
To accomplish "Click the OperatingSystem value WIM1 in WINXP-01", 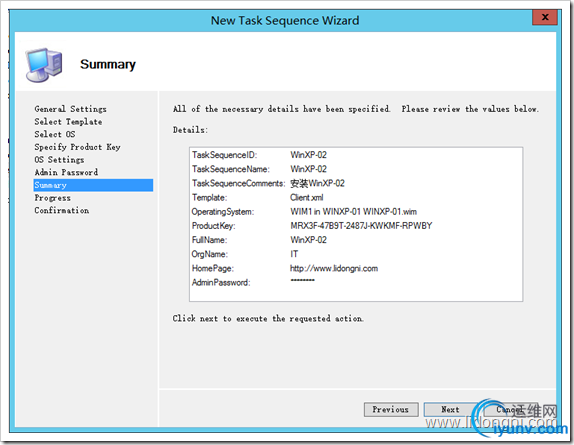I will tap(353, 212).
